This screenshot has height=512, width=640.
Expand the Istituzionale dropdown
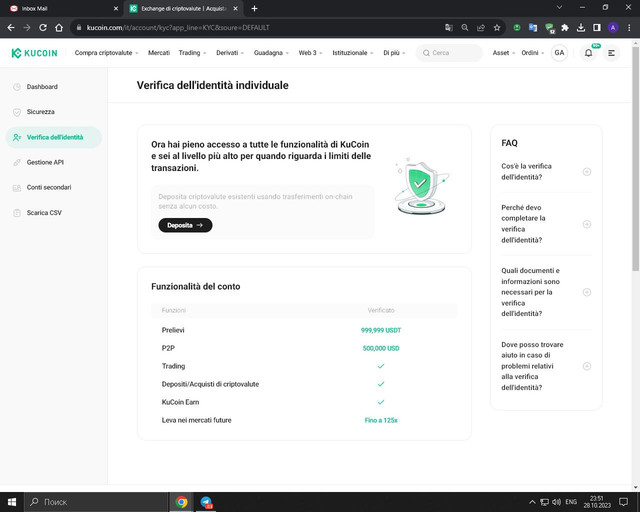(x=353, y=53)
